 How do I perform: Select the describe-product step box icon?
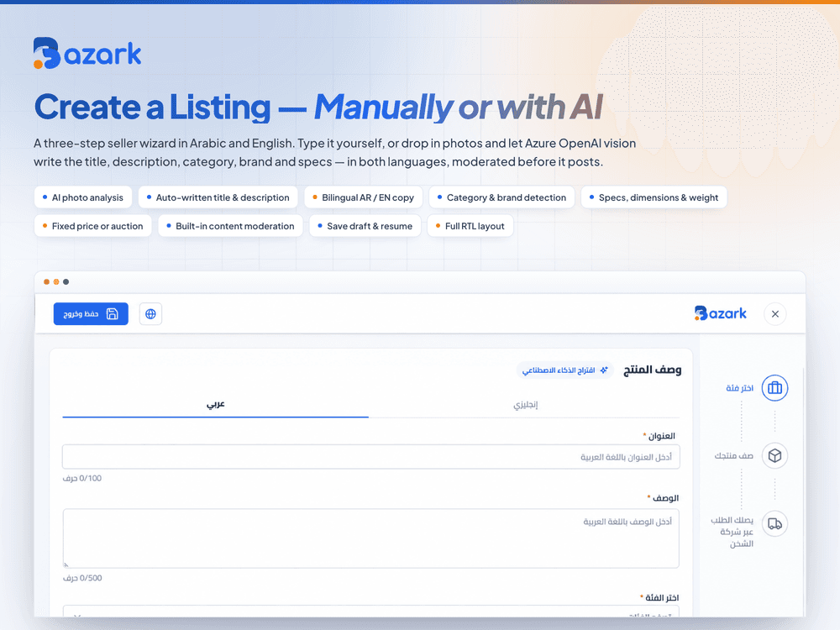click(x=774, y=456)
